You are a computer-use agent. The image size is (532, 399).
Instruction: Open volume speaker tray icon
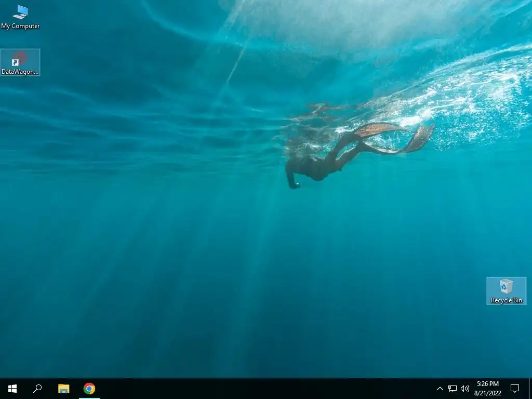pos(465,389)
